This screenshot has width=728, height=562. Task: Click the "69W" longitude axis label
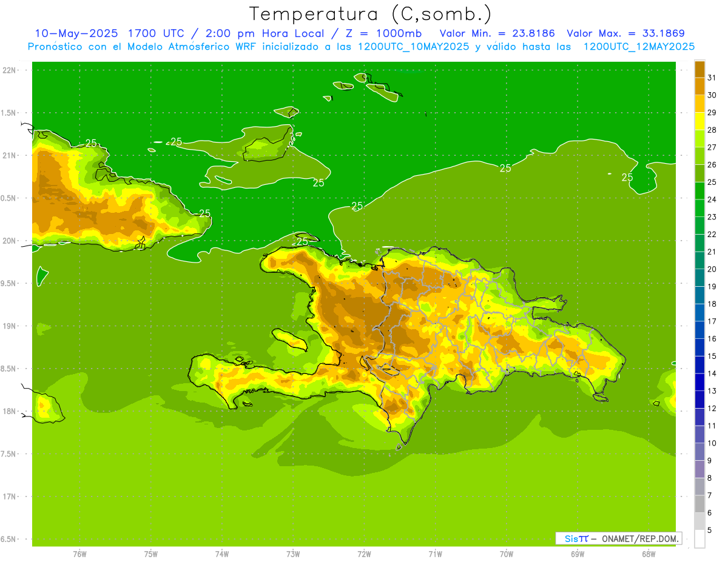click(x=578, y=554)
